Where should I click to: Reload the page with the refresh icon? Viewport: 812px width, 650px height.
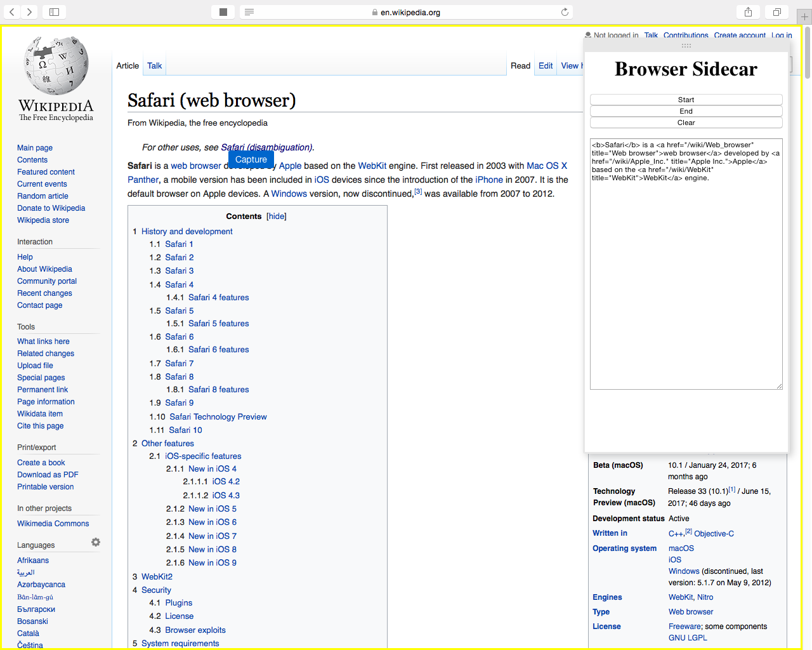point(565,12)
